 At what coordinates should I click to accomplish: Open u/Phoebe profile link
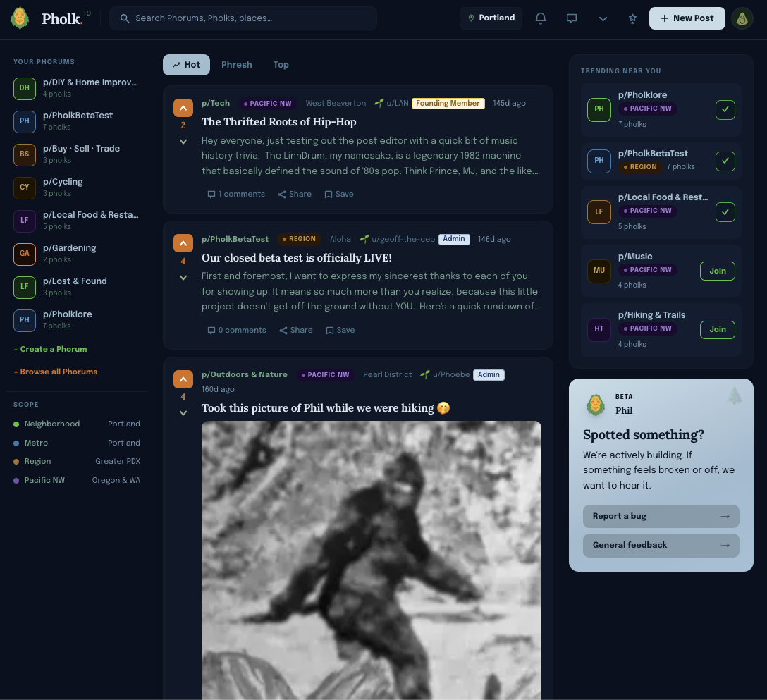[451, 375]
